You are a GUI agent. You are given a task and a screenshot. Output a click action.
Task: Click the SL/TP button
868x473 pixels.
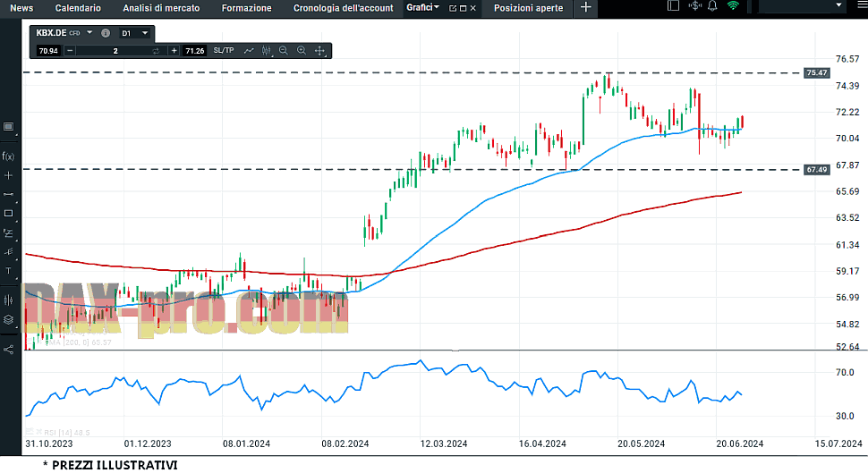tap(224, 50)
